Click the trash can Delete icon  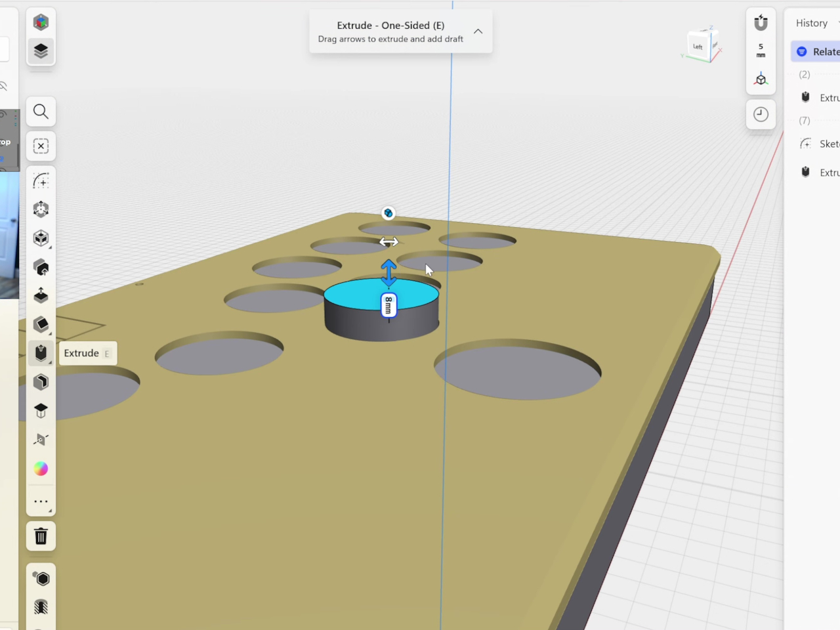(41, 537)
